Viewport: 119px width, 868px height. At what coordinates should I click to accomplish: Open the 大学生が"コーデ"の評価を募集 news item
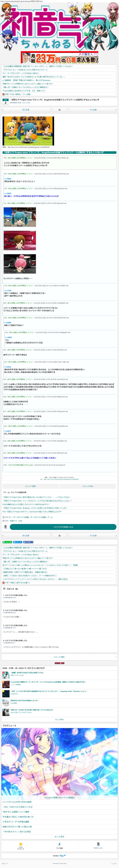(60, 822)
